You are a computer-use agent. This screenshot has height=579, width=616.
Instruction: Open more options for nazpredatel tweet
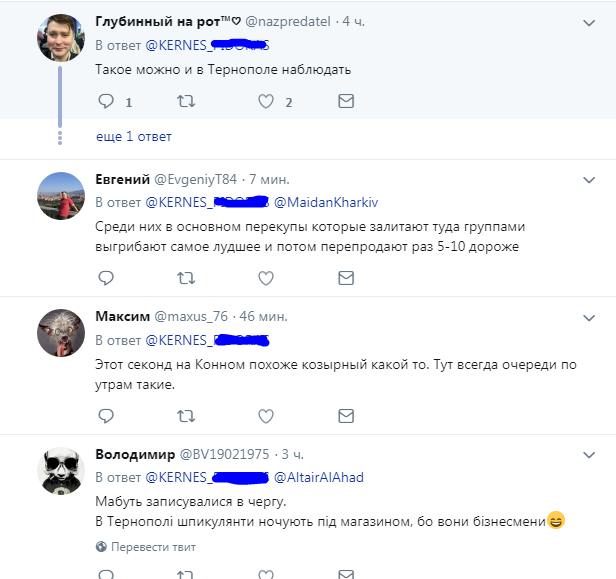(x=589, y=22)
